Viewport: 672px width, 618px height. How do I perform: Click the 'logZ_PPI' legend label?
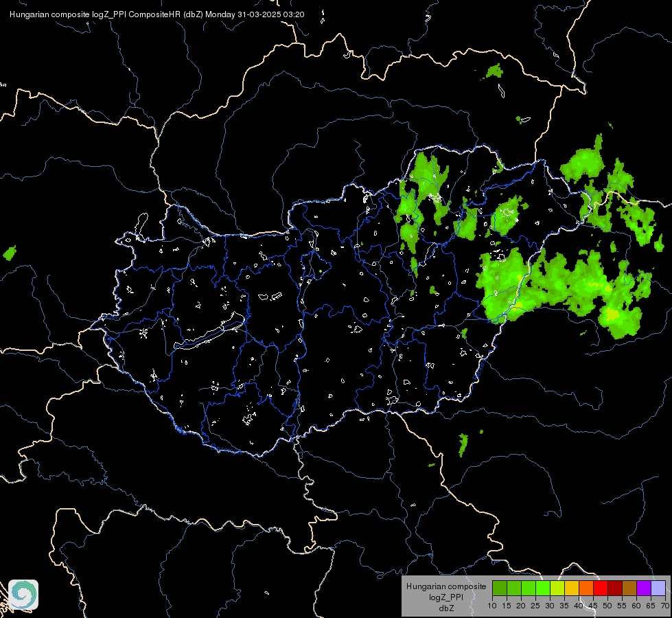(446, 597)
